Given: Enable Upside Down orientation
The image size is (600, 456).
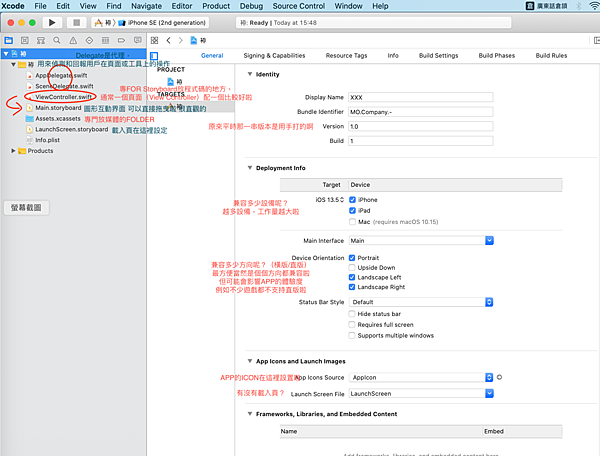Looking at the screenshot, I should click(352, 267).
